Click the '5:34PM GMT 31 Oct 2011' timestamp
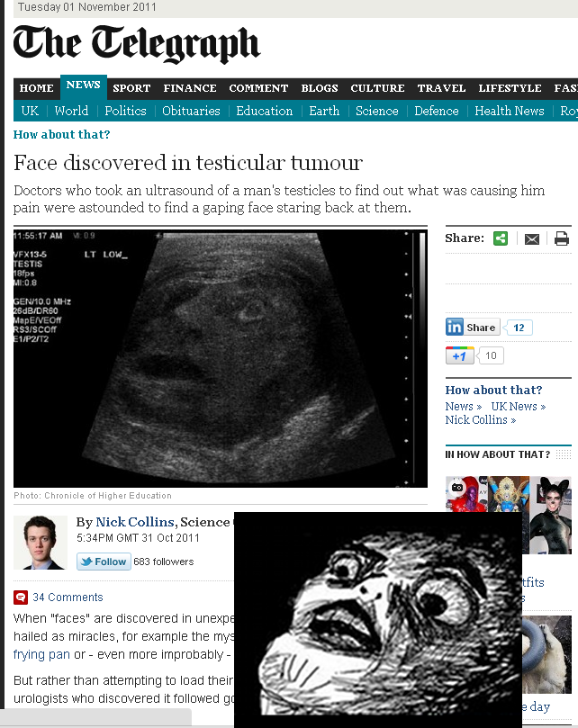Image resolution: width=578 pixels, height=728 pixels. click(138, 538)
